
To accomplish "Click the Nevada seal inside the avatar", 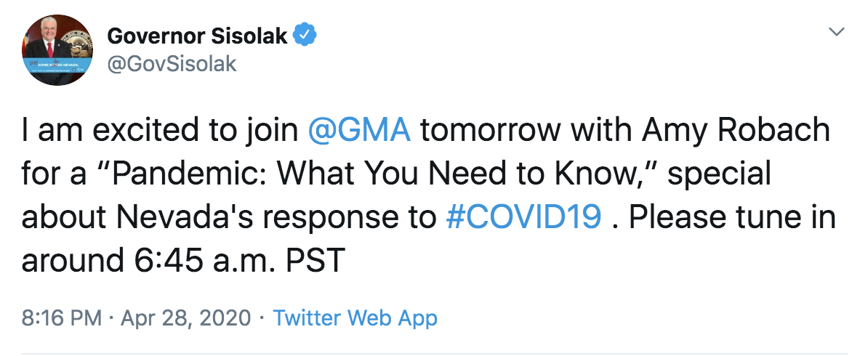I will pyautogui.click(x=78, y=43).
